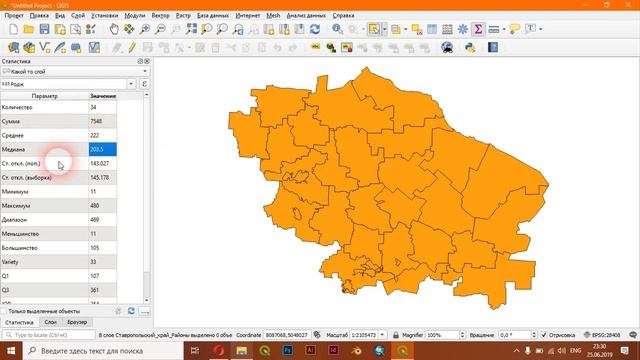Image resolution: width=640 pixels, height=360 pixels.
Task: Toggle the scale lock icon
Action: pyautogui.click(x=396, y=335)
